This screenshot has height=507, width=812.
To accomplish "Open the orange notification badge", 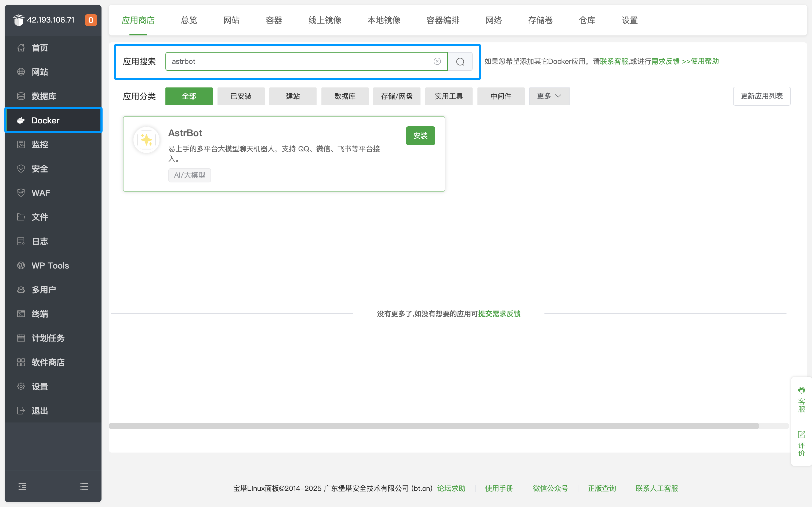I will 90,20.
